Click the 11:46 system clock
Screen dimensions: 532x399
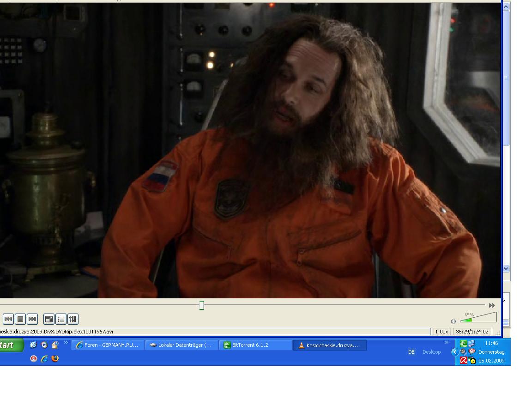(x=491, y=343)
